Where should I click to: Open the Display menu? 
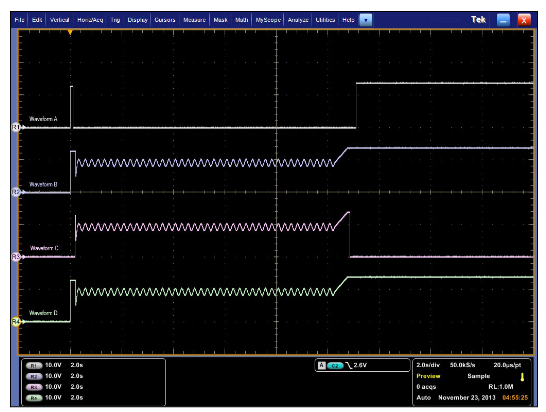(137, 20)
